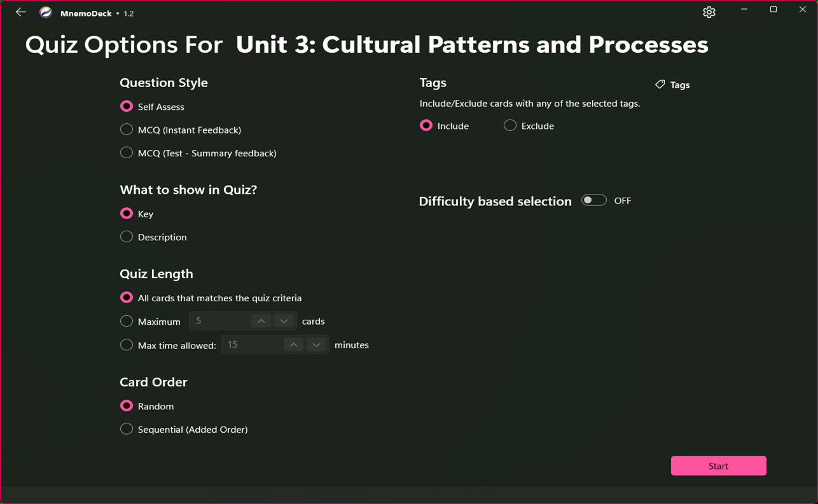Select the Self Assess question style
The image size is (818, 504).
(x=126, y=106)
